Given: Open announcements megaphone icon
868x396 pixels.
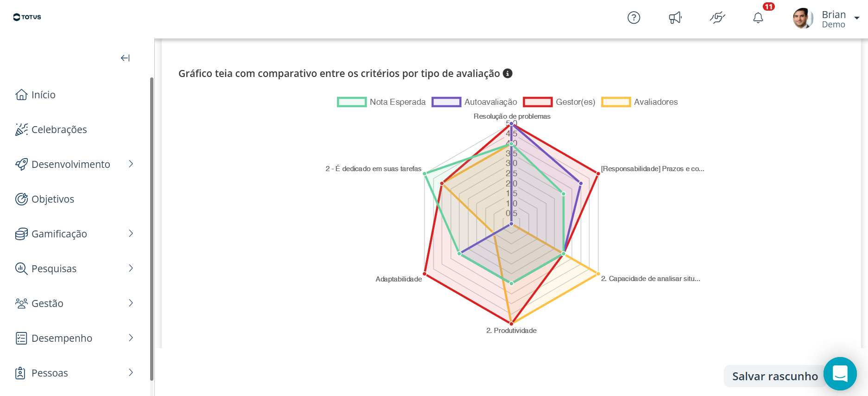Looking at the screenshot, I should [x=675, y=18].
